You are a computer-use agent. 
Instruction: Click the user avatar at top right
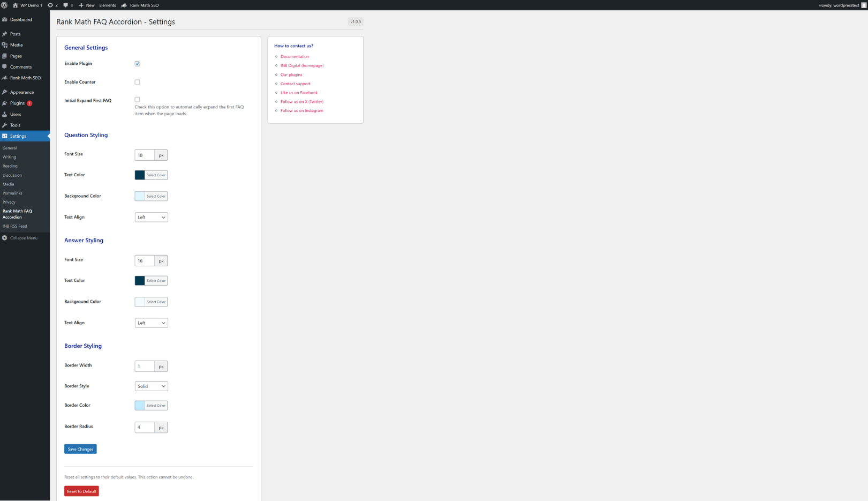(864, 5)
